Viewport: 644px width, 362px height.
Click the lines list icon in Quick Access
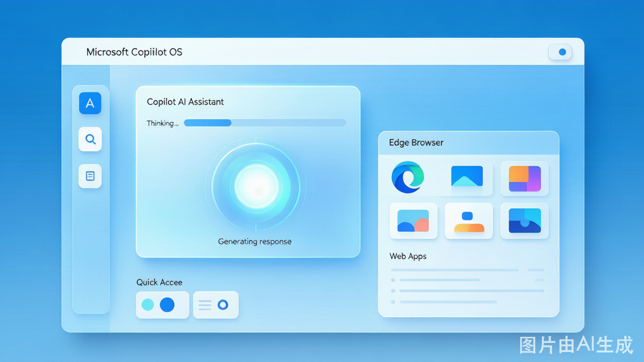[205, 305]
